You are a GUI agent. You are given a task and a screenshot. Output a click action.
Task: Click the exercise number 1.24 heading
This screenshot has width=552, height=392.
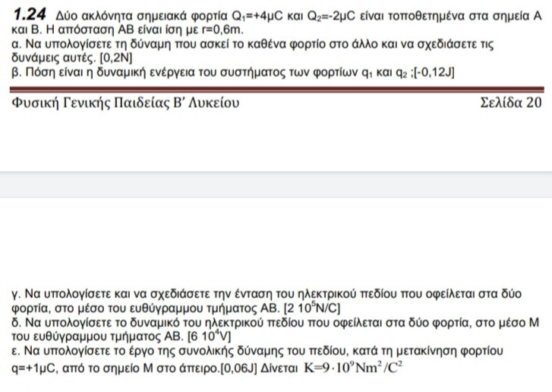tap(30, 14)
